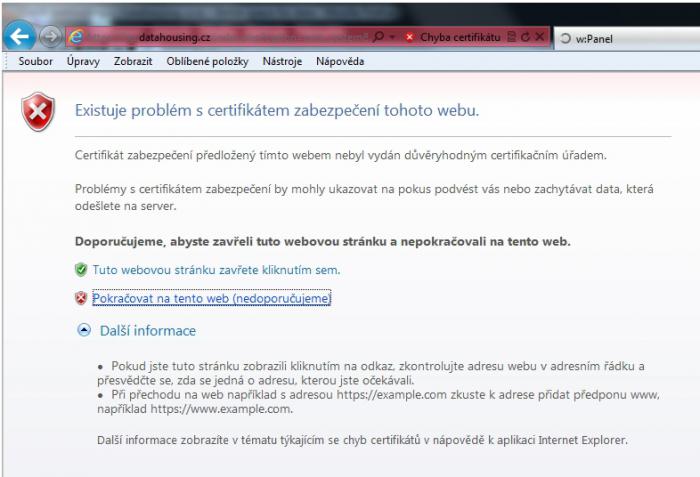Open the Nápověda menu
The height and width of the screenshot is (477, 700).
click(x=340, y=61)
